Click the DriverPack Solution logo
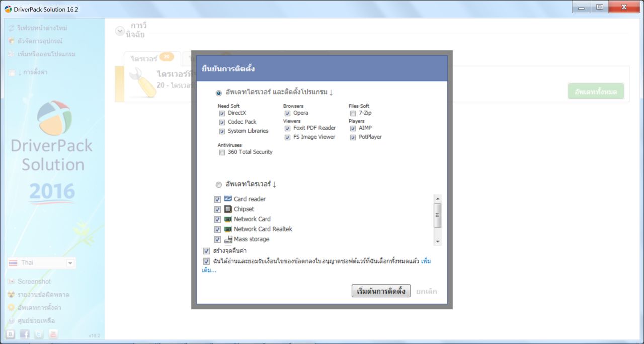Viewport: 644px width, 344px height. point(55,118)
